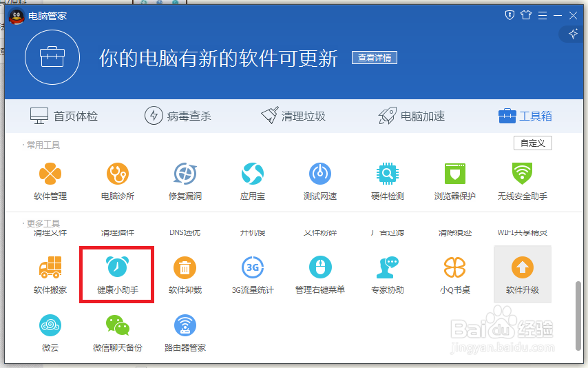588x368 pixels.
Task: Open 路由器管家 tool
Action: coord(185,333)
